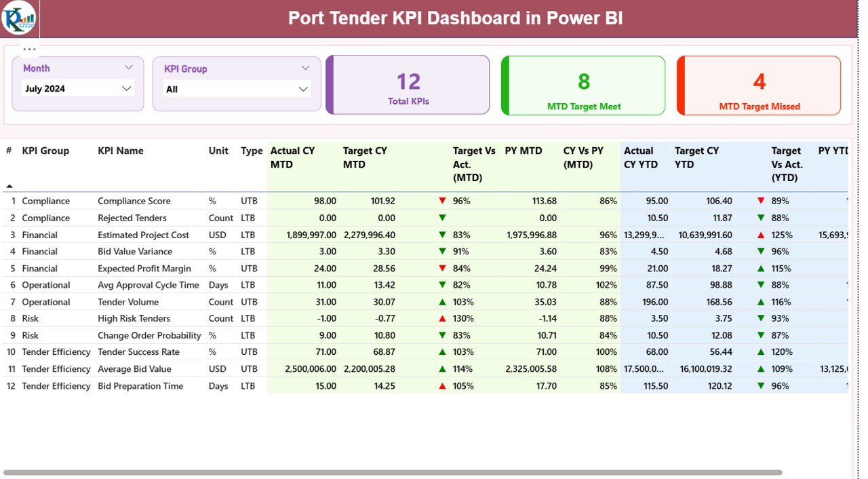
Task: Select the Total KPIs card
Action: point(408,85)
